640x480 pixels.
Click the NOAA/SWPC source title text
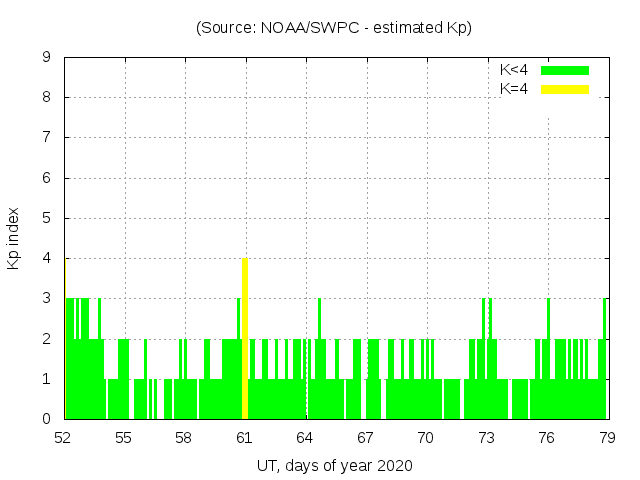point(334,28)
